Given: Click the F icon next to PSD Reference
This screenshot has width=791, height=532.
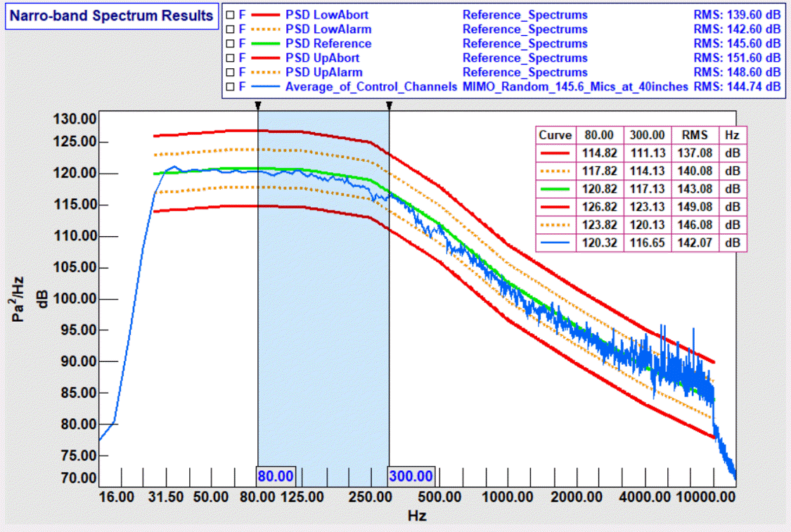Looking at the screenshot, I should coord(241,43).
